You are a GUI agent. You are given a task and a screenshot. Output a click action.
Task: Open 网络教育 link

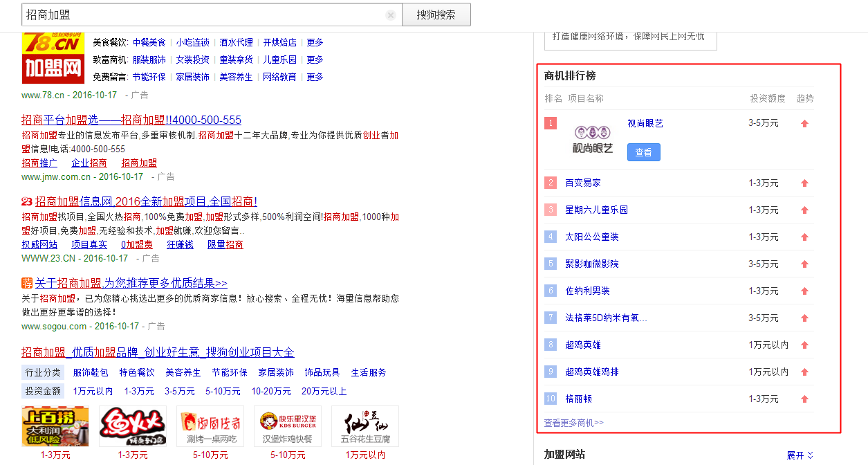[280, 77]
